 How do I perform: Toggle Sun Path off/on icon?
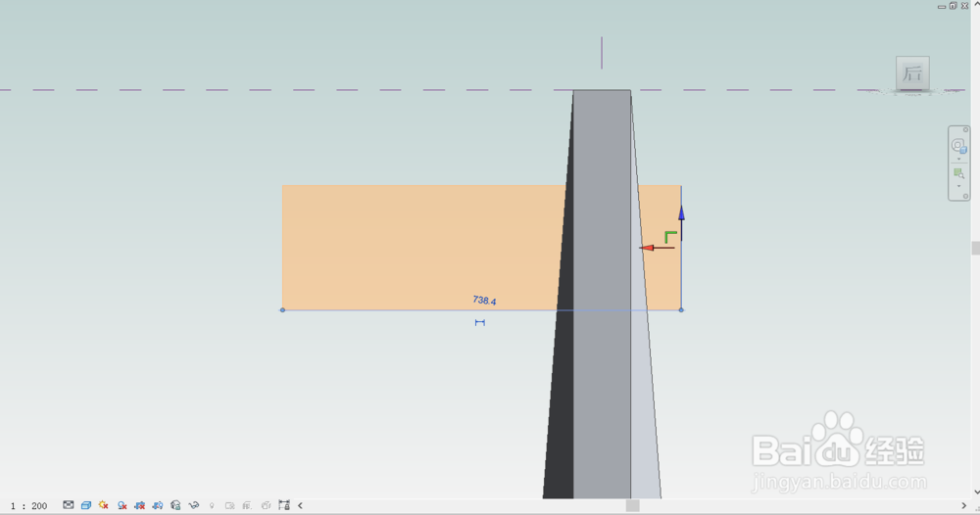[x=104, y=505]
